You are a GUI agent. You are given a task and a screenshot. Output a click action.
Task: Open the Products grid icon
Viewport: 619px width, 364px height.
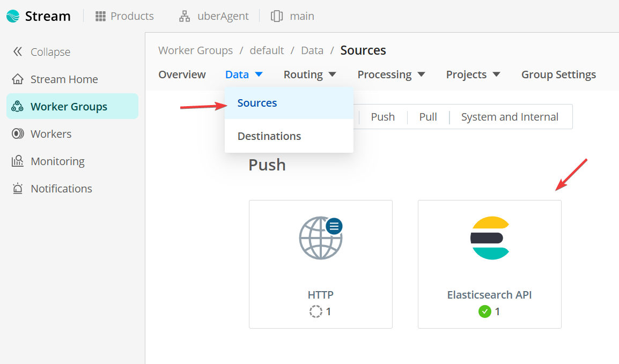(100, 16)
